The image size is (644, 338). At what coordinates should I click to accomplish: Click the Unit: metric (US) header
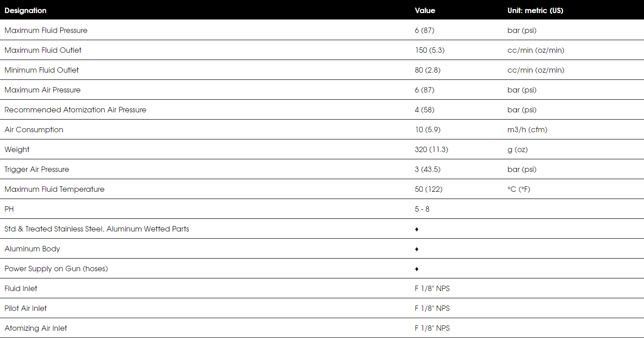click(x=535, y=10)
